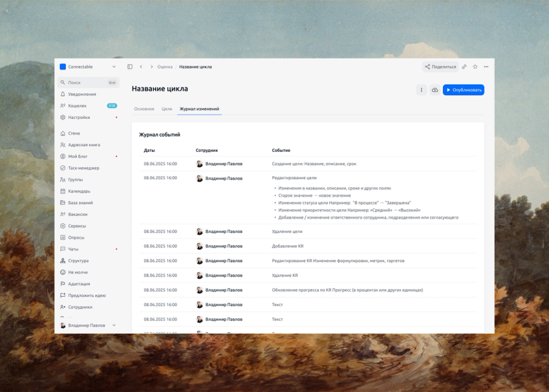Click the Даты column header
The height and width of the screenshot is (392, 549).
[149, 150]
